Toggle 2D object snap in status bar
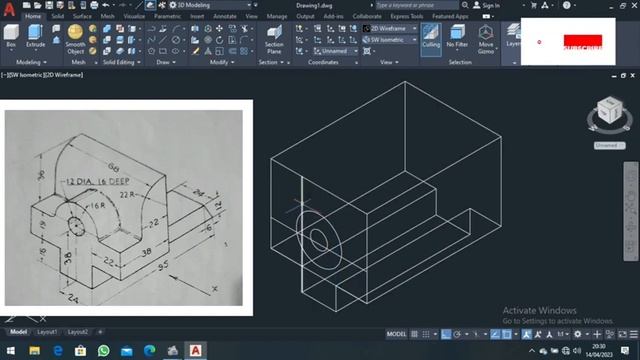 click(507, 334)
